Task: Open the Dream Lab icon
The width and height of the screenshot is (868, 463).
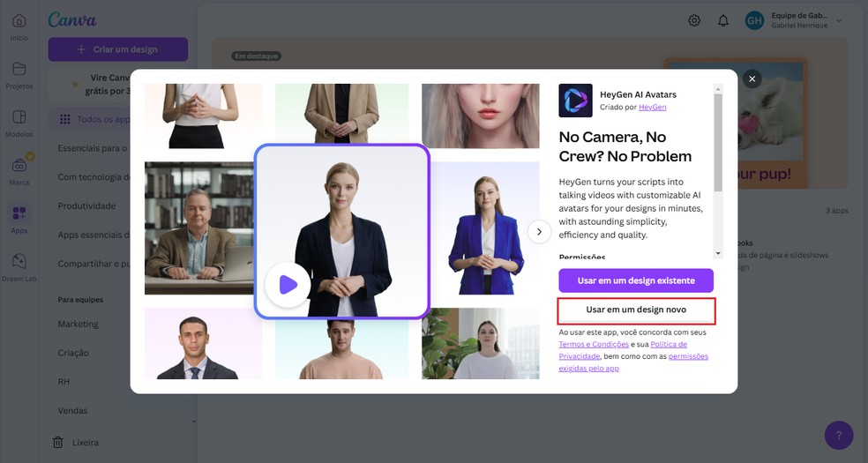Action: [19, 261]
